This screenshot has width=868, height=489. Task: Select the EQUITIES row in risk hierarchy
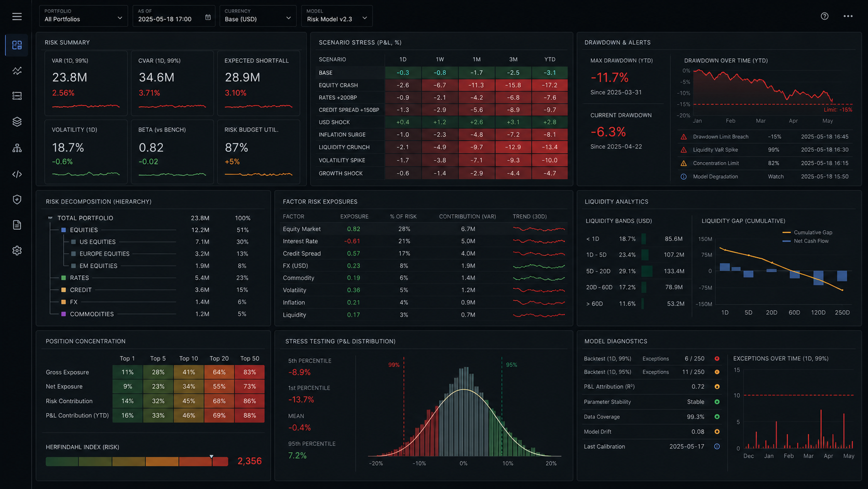pyautogui.click(x=155, y=230)
